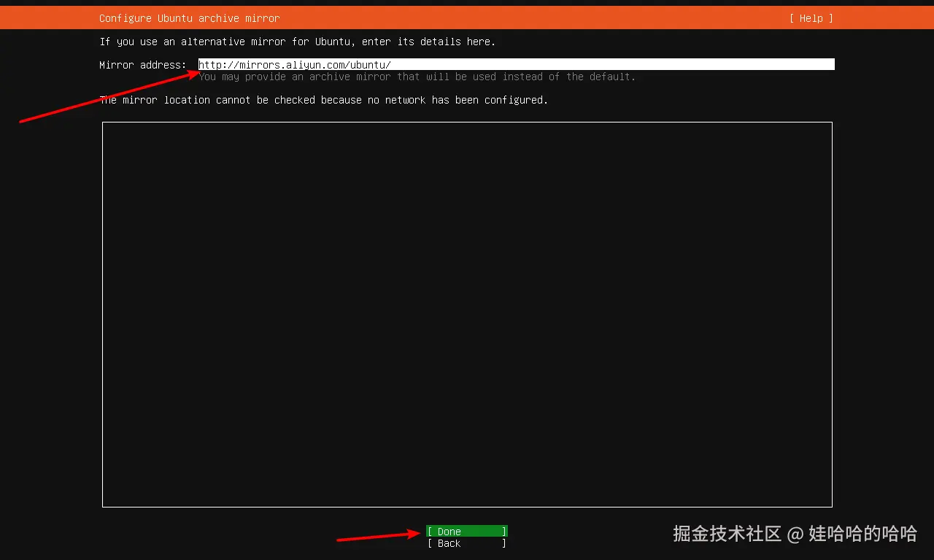Click the 'Configure Ubuntu archive mirror' title
The image size is (934, 560).
(189, 18)
